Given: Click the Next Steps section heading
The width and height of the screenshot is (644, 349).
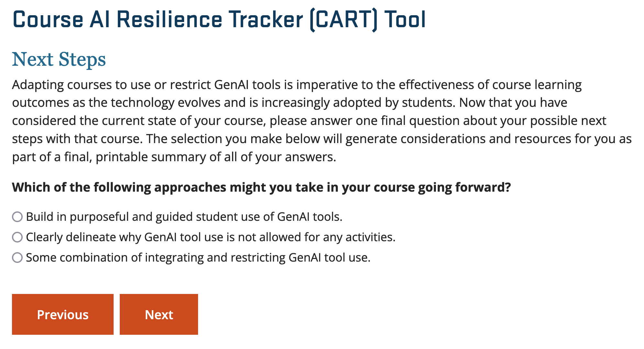Looking at the screenshot, I should (59, 59).
